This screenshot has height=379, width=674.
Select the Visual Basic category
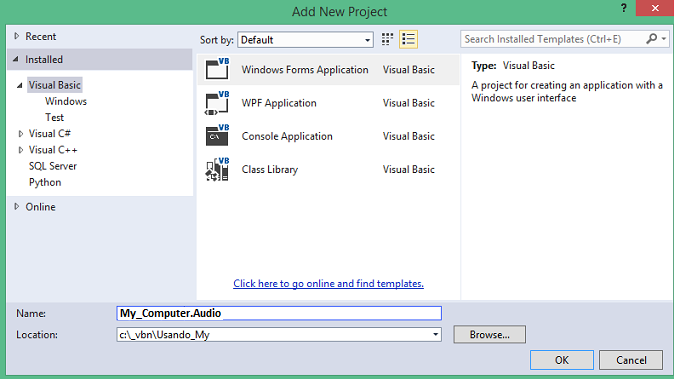pyautogui.click(x=55, y=85)
